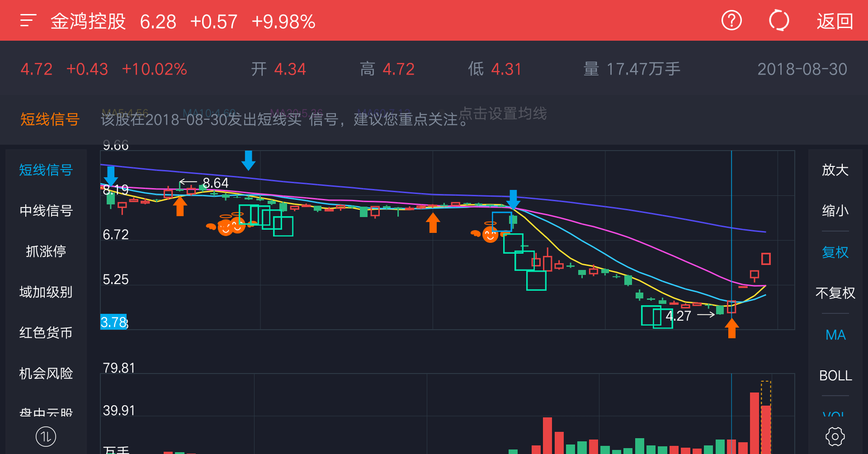868x454 pixels.
Task: Enable 复权 price adjustment
Action: [835, 252]
